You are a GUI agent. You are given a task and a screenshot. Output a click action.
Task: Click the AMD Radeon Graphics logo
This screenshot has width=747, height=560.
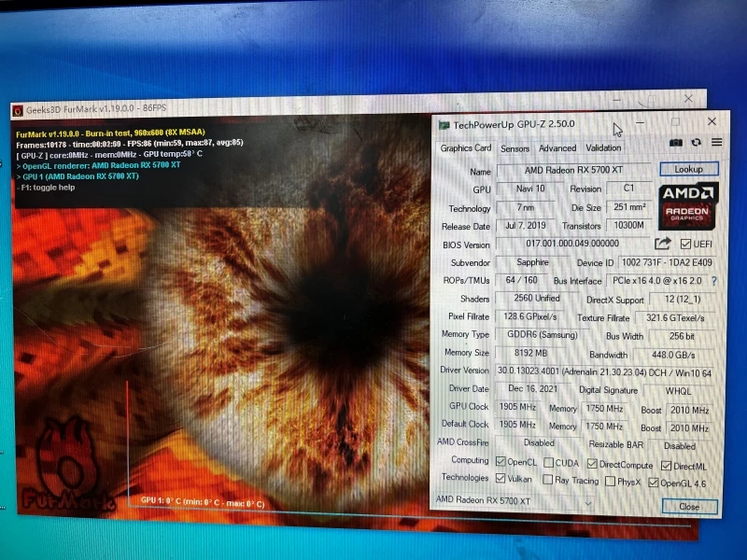(x=688, y=205)
